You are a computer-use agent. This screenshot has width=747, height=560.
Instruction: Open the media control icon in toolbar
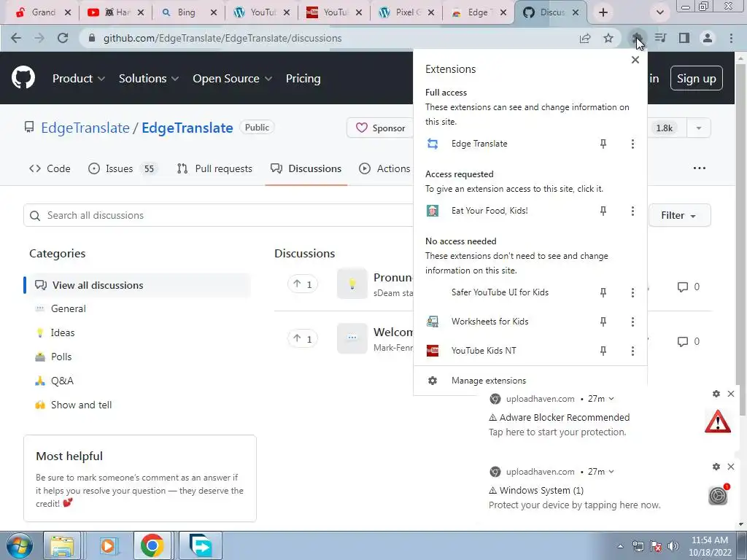[x=660, y=38]
